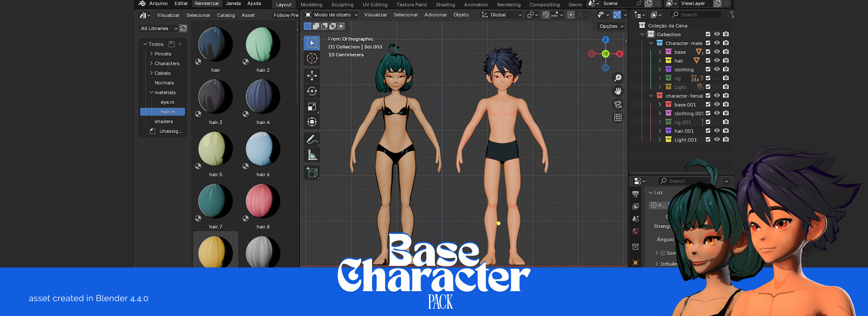The image size is (868, 316).
Task: Click the outliner Search field
Action: (696, 15)
